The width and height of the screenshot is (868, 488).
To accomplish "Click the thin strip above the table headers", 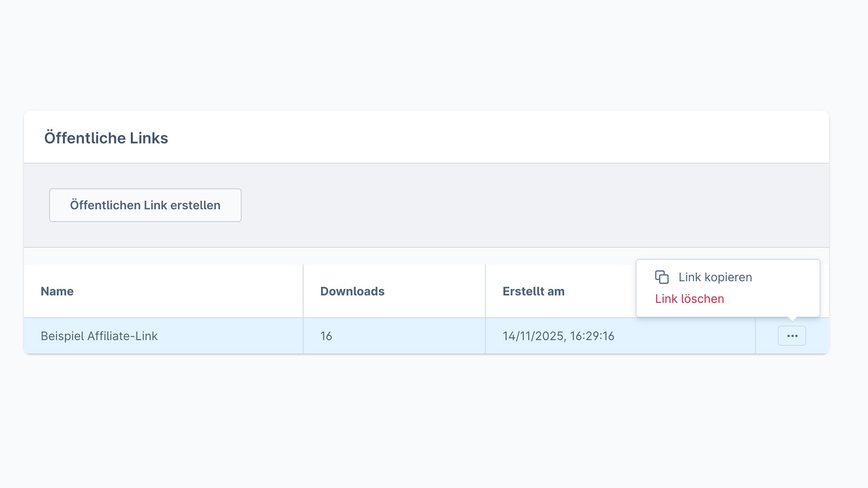I will (316, 256).
